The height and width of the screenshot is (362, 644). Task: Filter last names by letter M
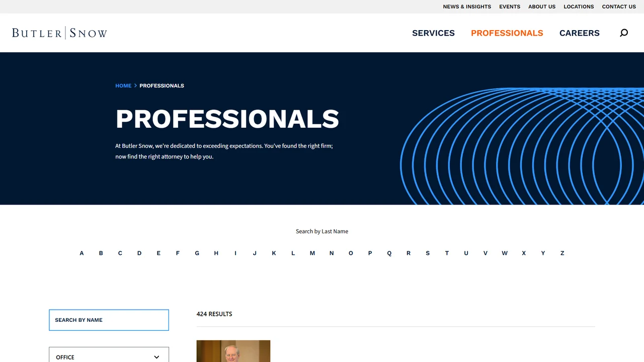click(x=312, y=253)
